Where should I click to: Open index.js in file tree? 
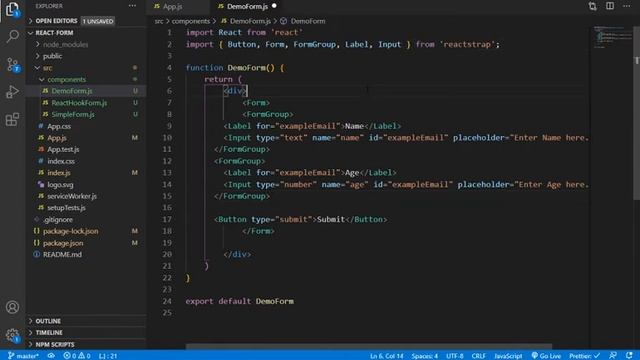(x=58, y=173)
